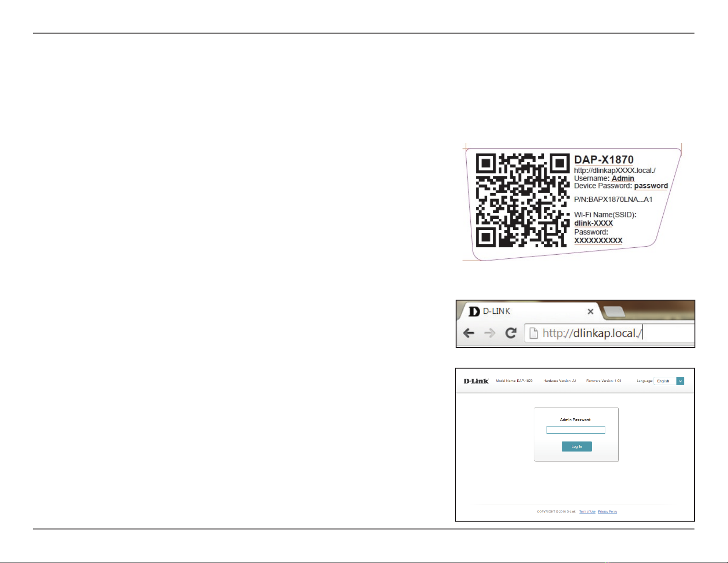This screenshot has height=563, width=728.
Task: Close the D-LINK browser tab
Action: coord(591,312)
